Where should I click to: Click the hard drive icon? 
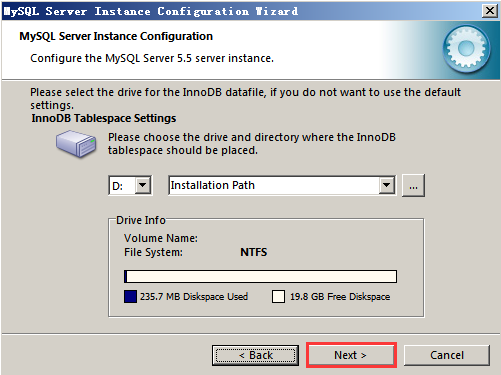click(x=76, y=144)
